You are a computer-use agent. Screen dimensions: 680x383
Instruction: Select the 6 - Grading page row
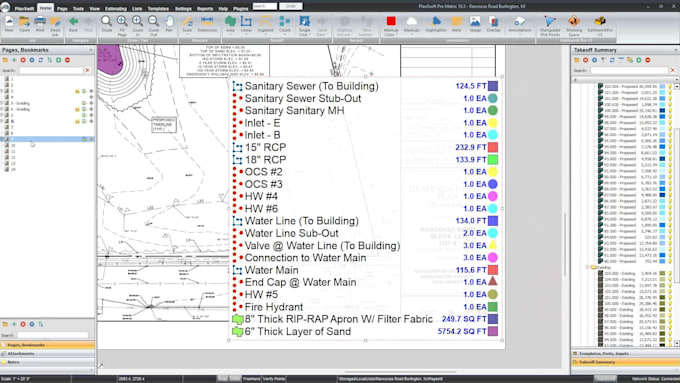coord(47,109)
